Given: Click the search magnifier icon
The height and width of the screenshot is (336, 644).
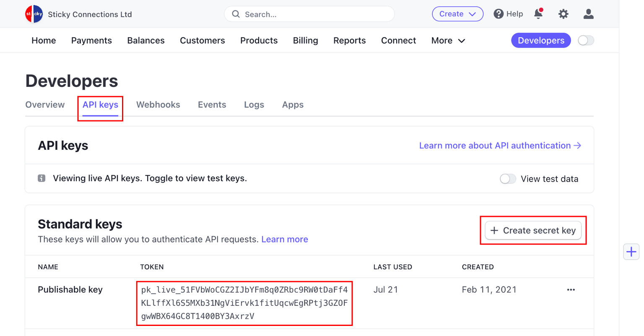Looking at the screenshot, I should [x=236, y=14].
